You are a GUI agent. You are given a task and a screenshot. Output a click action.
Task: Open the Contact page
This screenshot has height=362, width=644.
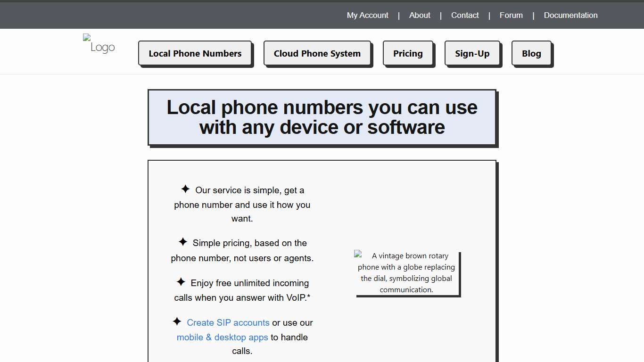465,15
